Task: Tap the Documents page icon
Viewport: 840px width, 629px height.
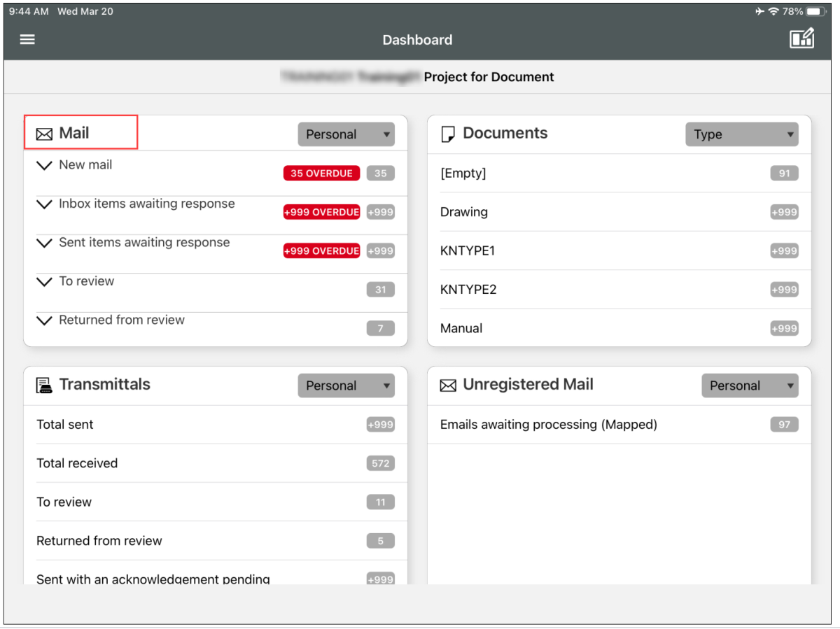Action: pos(448,134)
